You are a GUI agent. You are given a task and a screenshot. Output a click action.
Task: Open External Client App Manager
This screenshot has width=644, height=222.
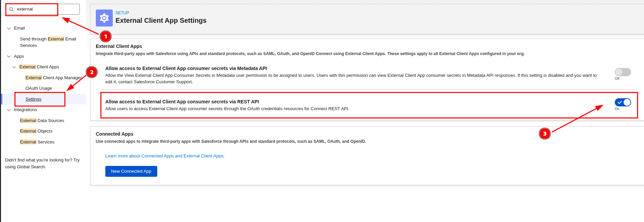[x=54, y=78]
